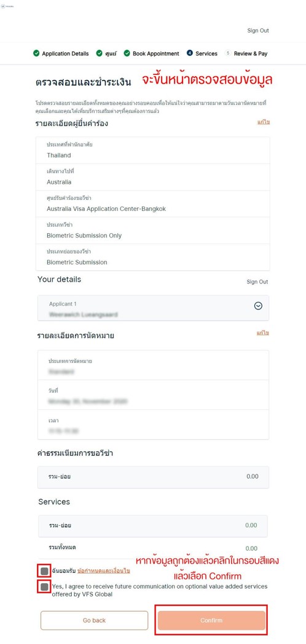This screenshot has width=306, height=644.
Task: Tick the future communication agreement checkbox
Action: pos(44,587)
